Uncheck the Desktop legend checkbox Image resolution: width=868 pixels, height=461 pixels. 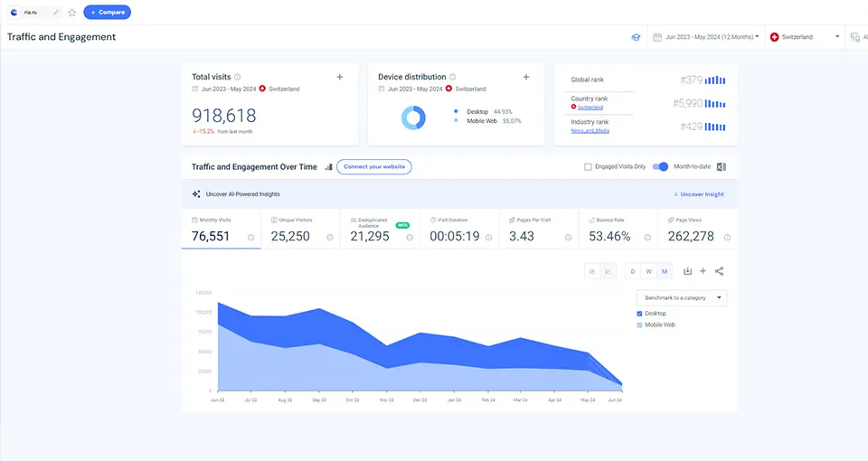coord(640,314)
